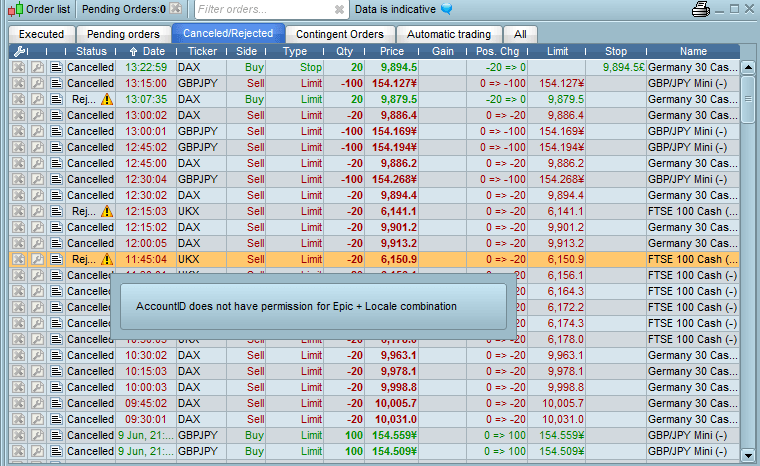Click the scrollbar up arrow

(x=748, y=66)
